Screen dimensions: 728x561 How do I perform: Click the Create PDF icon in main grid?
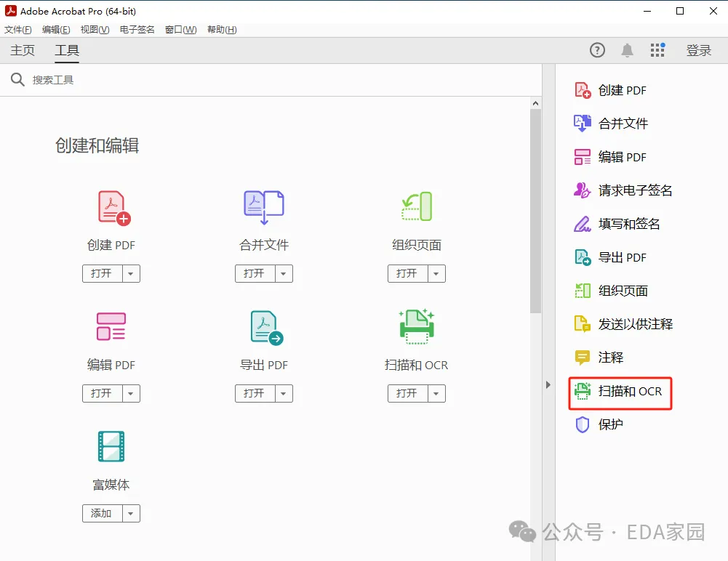click(114, 208)
